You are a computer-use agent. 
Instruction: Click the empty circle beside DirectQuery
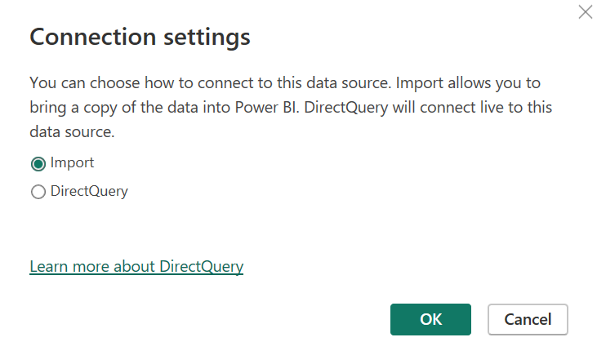point(38,193)
